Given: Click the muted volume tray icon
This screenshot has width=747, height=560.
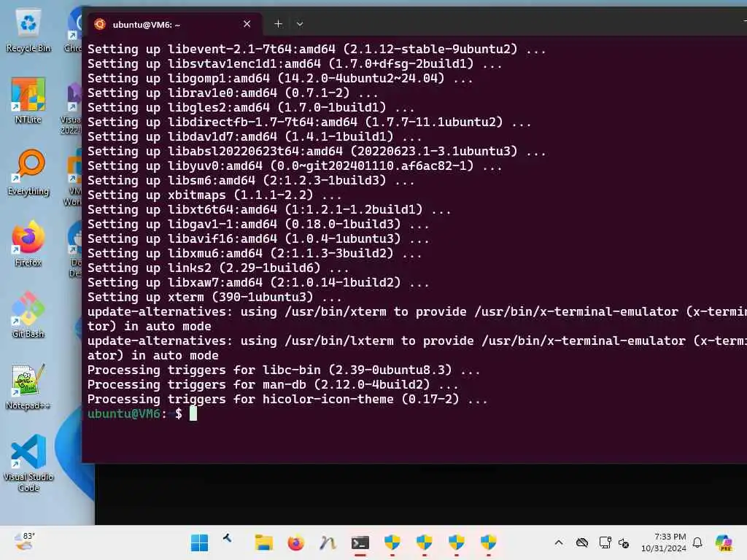Looking at the screenshot, I should [x=624, y=542].
